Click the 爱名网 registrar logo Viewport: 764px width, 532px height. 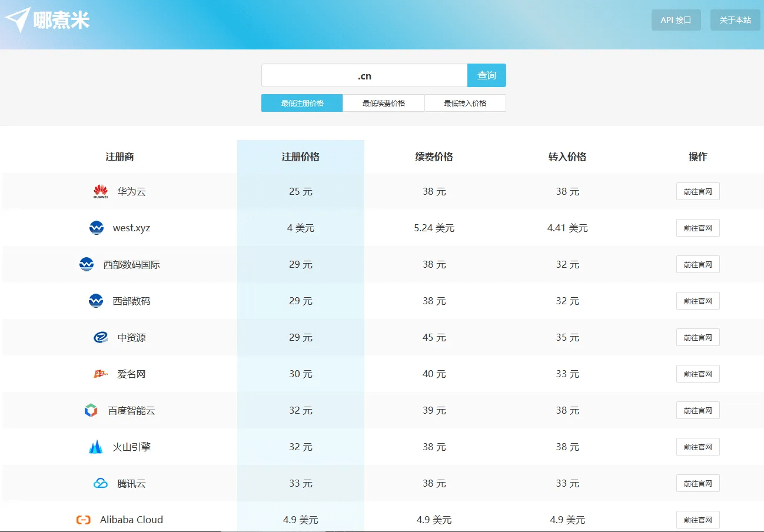point(101,374)
